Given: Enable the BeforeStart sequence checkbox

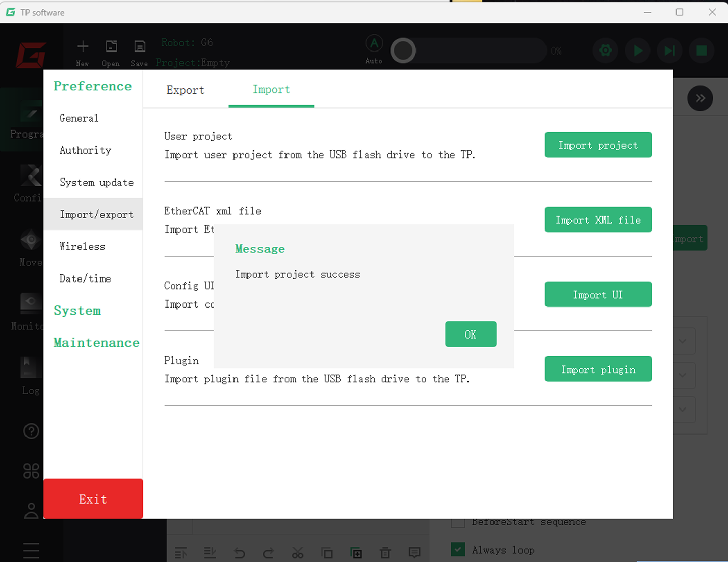Looking at the screenshot, I should pos(458,522).
